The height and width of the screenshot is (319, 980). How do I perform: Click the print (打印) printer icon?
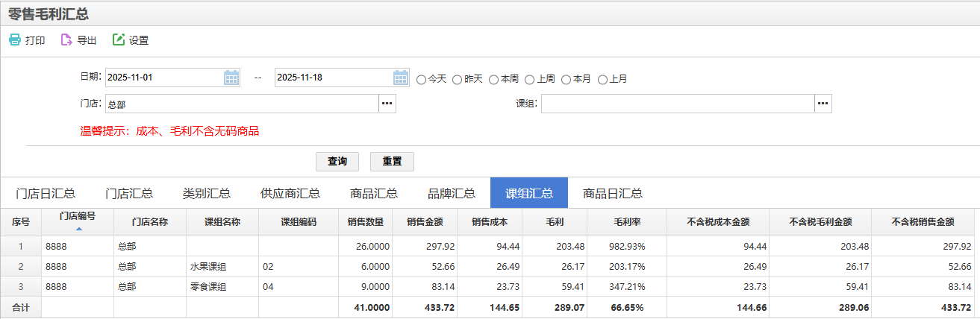pyautogui.click(x=15, y=40)
